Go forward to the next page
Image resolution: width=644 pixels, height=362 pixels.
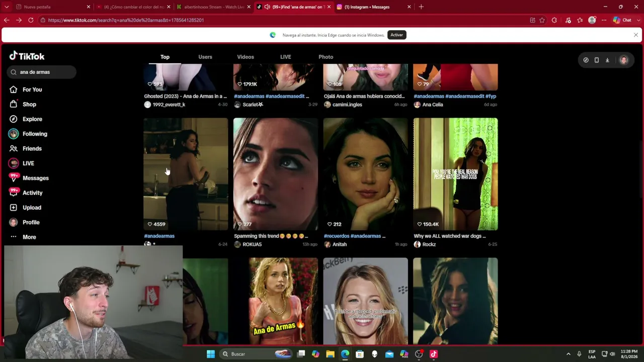point(19,20)
